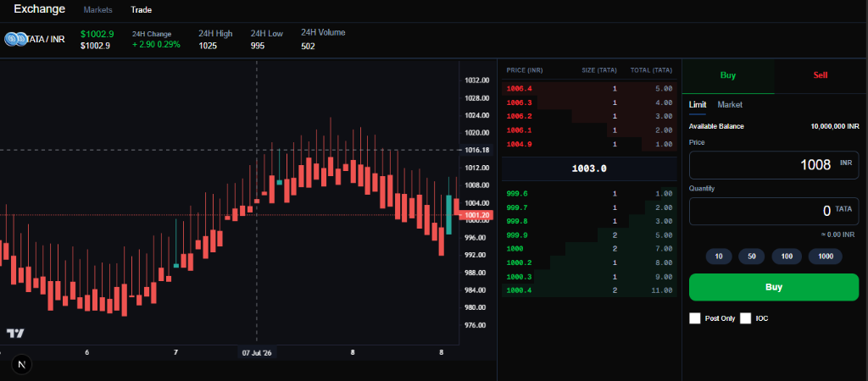Set quantity with the 1000 preset button
The height and width of the screenshot is (381, 868).
pyautogui.click(x=825, y=256)
